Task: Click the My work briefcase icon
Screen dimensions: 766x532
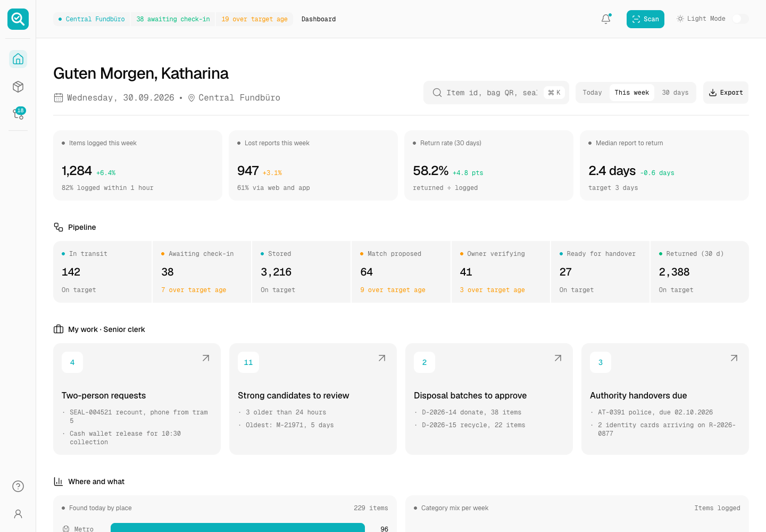Action: point(59,329)
